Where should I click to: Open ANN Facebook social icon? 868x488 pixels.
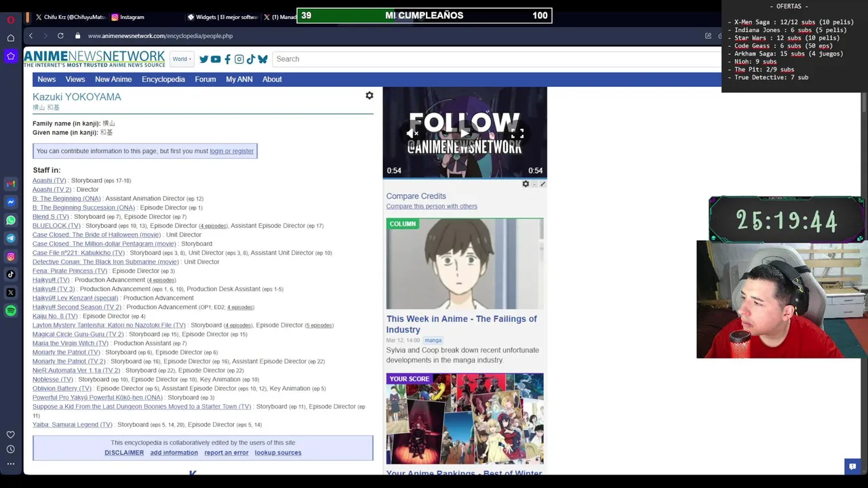coord(227,60)
